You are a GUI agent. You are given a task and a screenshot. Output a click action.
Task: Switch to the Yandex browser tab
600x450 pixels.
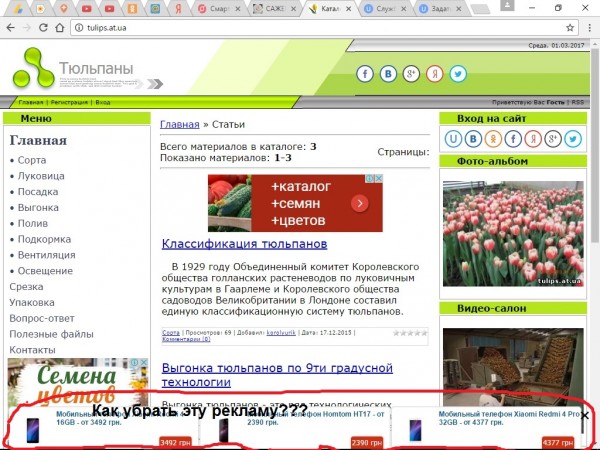[178, 9]
